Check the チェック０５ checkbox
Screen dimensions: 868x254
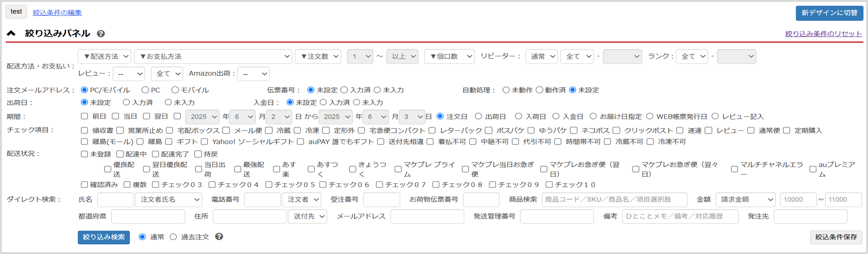[x=268, y=185]
